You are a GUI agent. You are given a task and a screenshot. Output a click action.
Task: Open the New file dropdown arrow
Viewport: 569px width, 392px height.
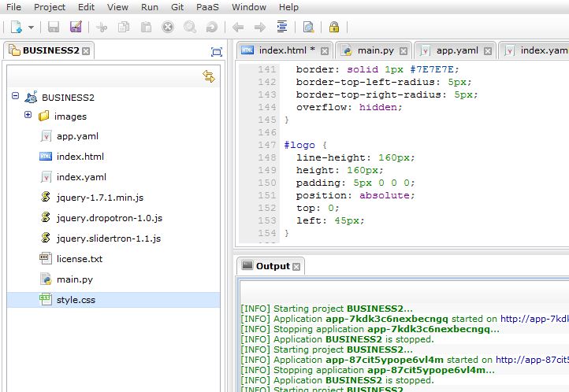pos(31,28)
